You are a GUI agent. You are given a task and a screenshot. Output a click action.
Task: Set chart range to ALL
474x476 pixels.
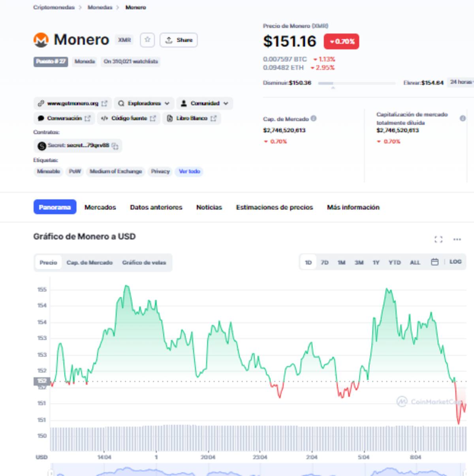[415, 262]
